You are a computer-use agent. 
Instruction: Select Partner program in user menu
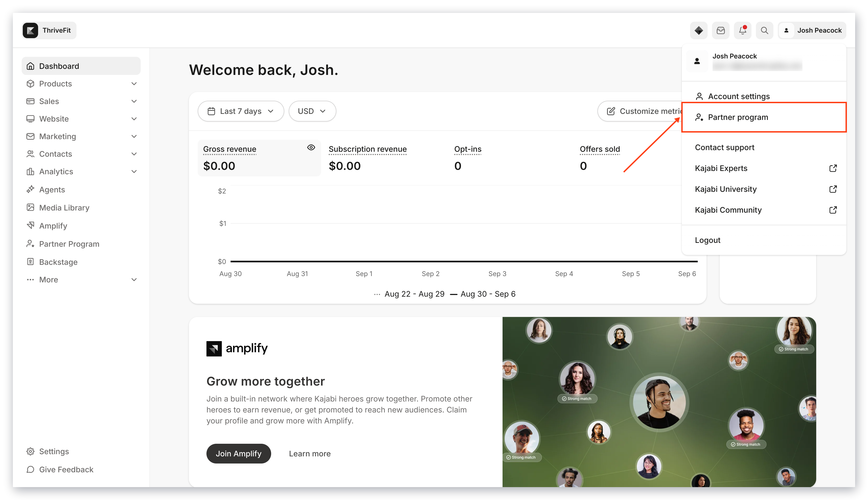tap(764, 117)
